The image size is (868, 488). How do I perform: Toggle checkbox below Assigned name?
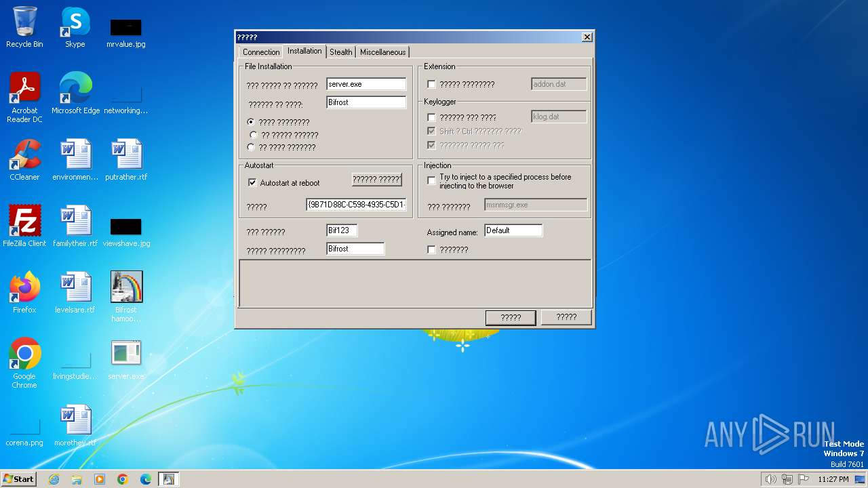[431, 250]
